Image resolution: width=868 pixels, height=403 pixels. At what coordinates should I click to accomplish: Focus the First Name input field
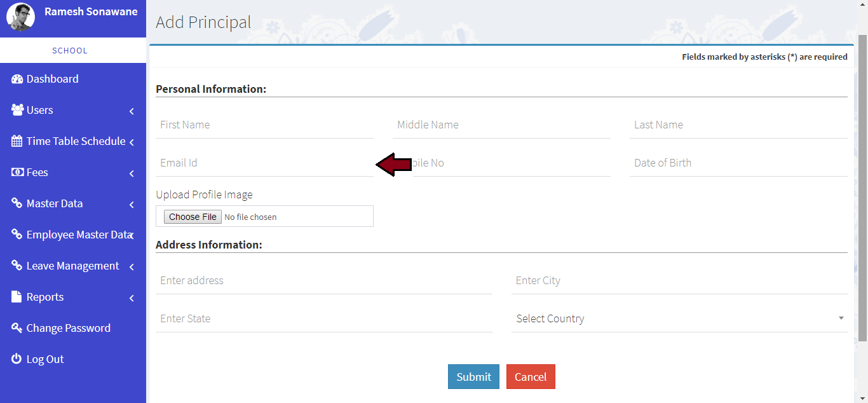[264, 125]
